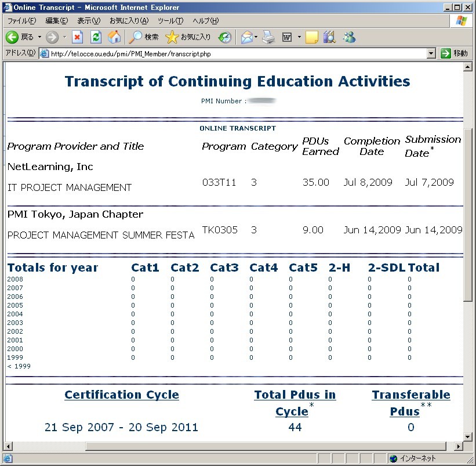
Task: Click the Total Pdus in Cycle heading
Action: (x=295, y=403)
